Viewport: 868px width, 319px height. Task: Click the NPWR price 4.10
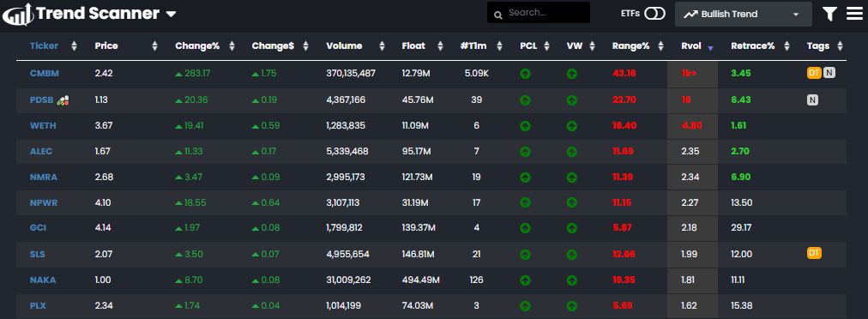[x=103, y=202]
